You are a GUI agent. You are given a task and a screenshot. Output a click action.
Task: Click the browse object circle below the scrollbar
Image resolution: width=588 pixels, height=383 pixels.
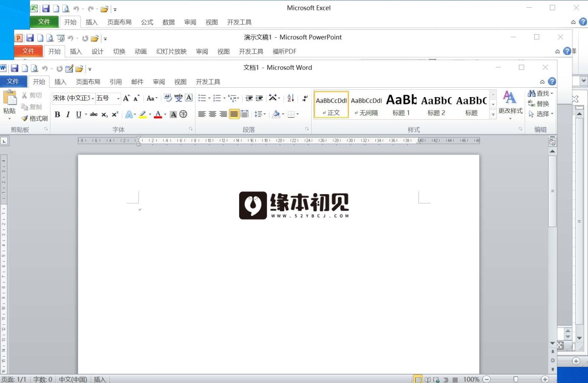(x=553, y=360)
